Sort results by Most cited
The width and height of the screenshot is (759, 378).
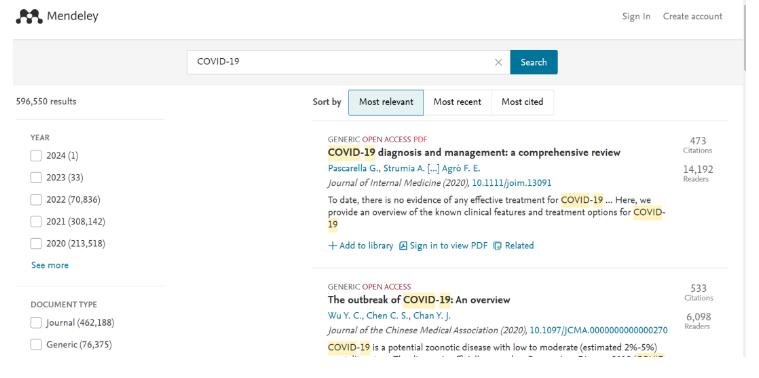(522, 102)
